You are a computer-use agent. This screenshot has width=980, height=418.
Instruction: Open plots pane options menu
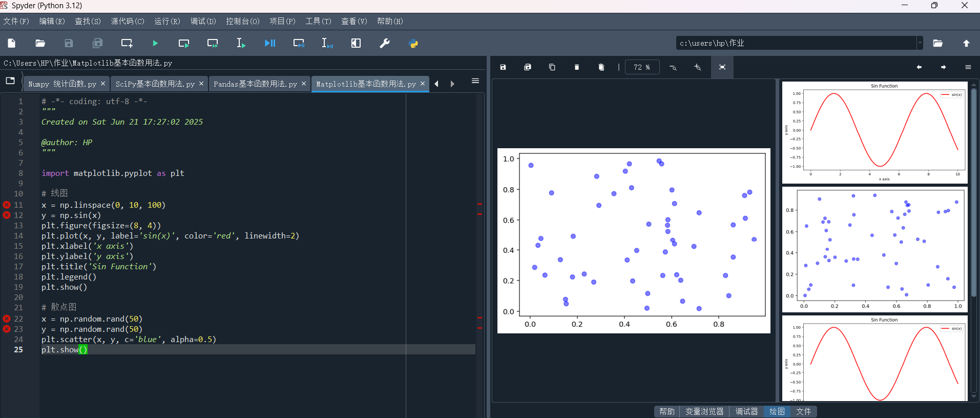click(968, 67)
